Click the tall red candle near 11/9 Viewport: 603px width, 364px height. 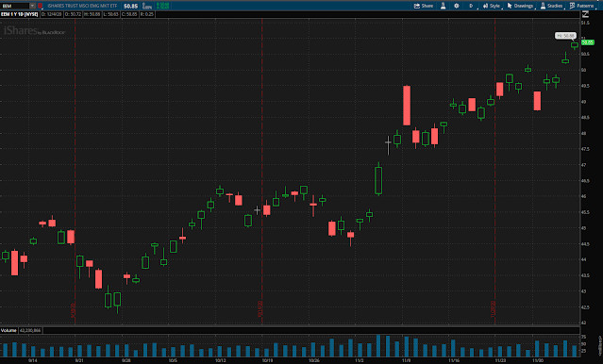407,106
